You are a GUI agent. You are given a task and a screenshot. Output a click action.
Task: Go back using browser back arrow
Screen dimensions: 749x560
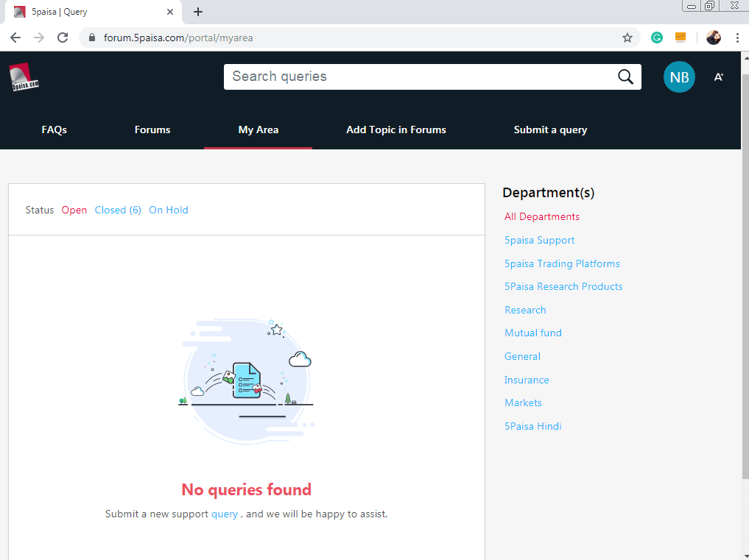(x=15, y=38)
